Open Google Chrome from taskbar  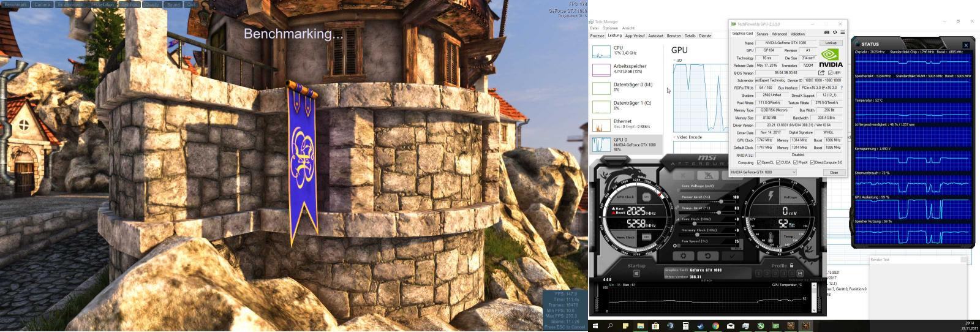[x=715, y=326]
